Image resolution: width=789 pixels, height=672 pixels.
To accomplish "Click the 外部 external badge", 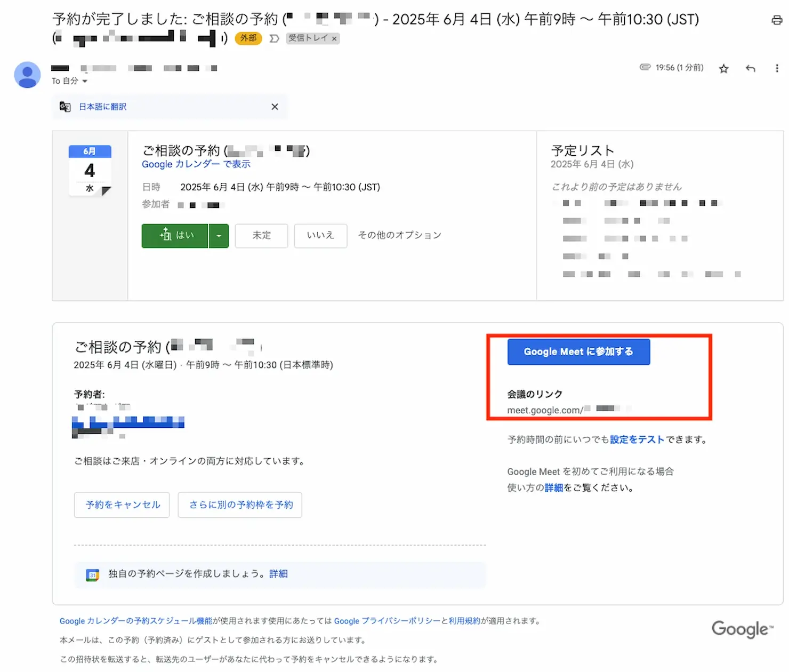I will 248,38.
